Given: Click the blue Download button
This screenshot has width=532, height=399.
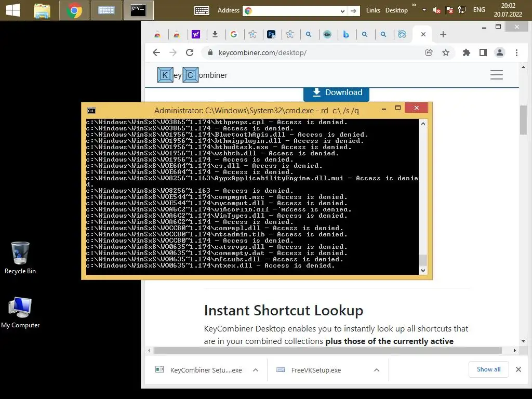Looking at the screenshot, I should [336, 94].
